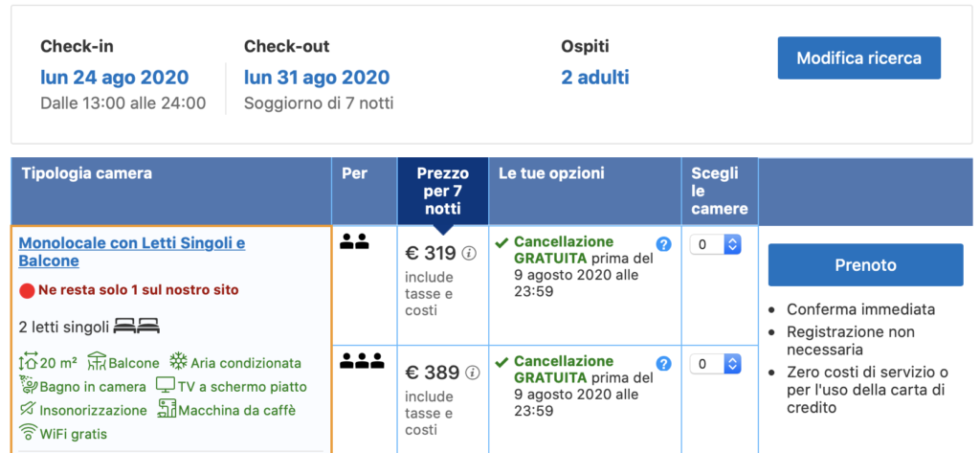Click the air conditioning snowflake icon
Viewport: 980px width, 453px height.
178,362
